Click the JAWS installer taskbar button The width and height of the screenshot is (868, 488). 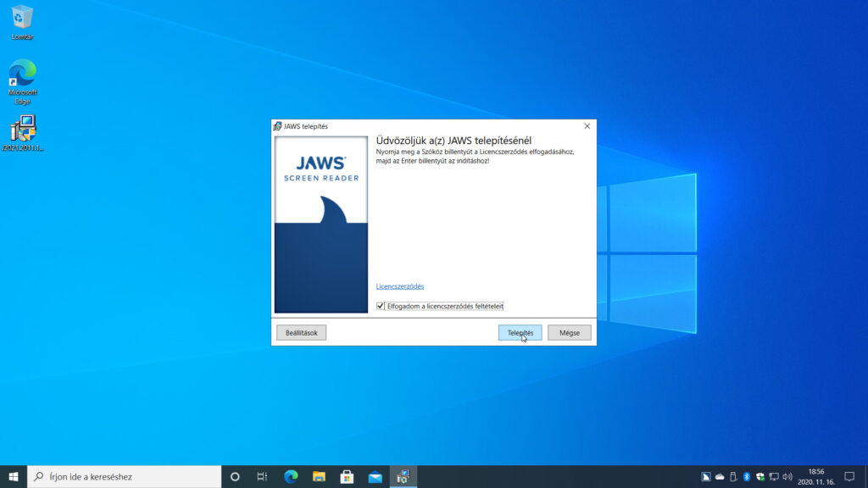pos(403,476)
